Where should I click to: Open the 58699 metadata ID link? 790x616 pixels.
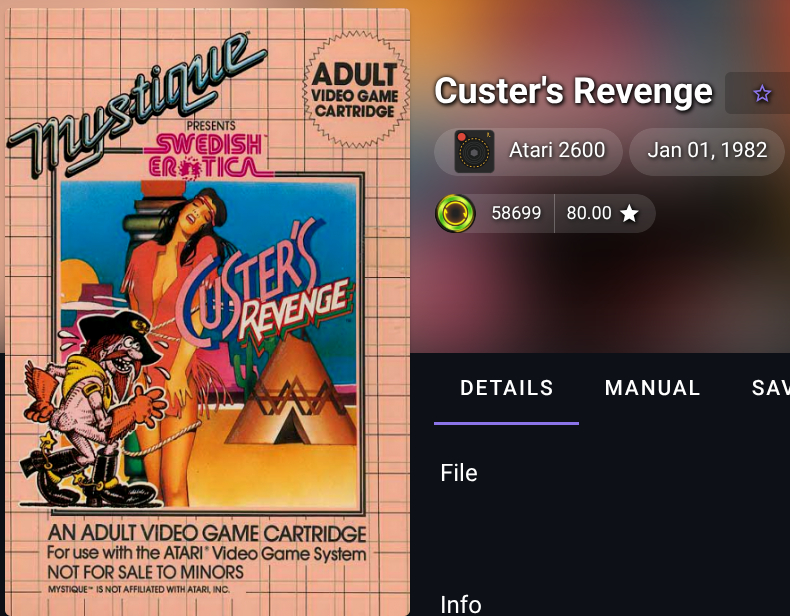pos(516,213)
